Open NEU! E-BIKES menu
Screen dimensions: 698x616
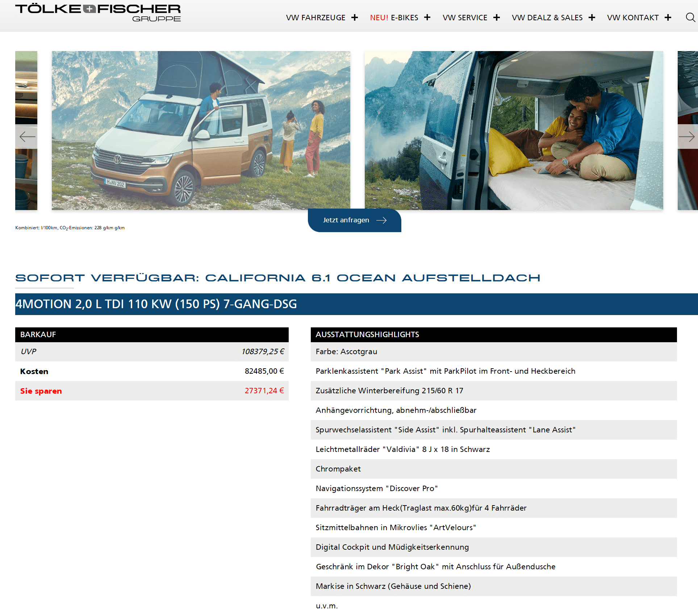(x=394, y=17)
